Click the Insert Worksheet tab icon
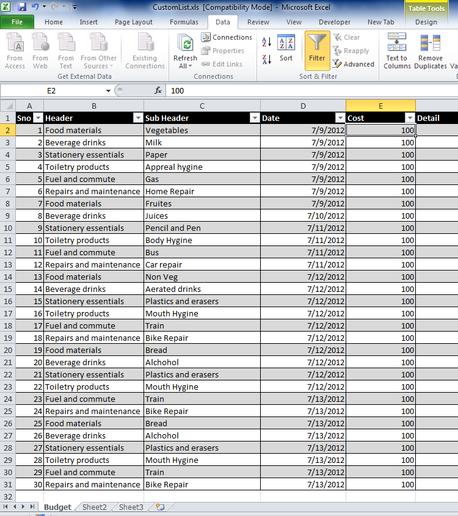Viewport: 458px width, 516px height. coord(160,507)
